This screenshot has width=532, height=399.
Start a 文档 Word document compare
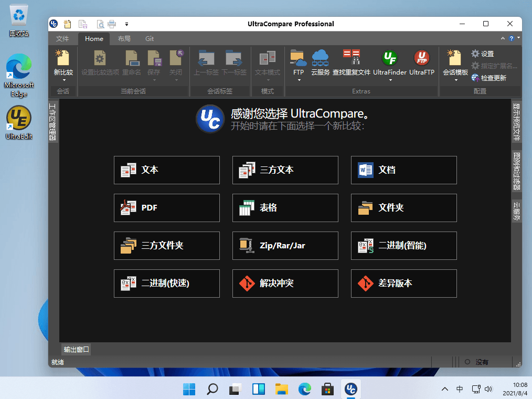(404, 170)
